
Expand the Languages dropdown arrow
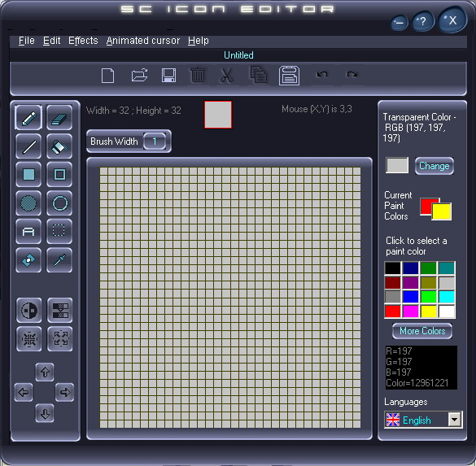[x=455, y=420]
